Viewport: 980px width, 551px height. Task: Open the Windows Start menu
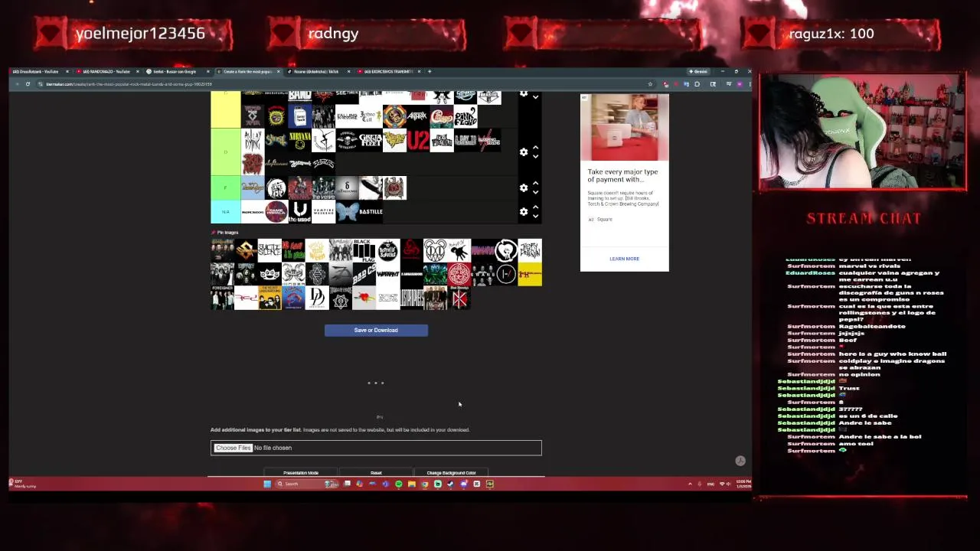tap(267, 484)
